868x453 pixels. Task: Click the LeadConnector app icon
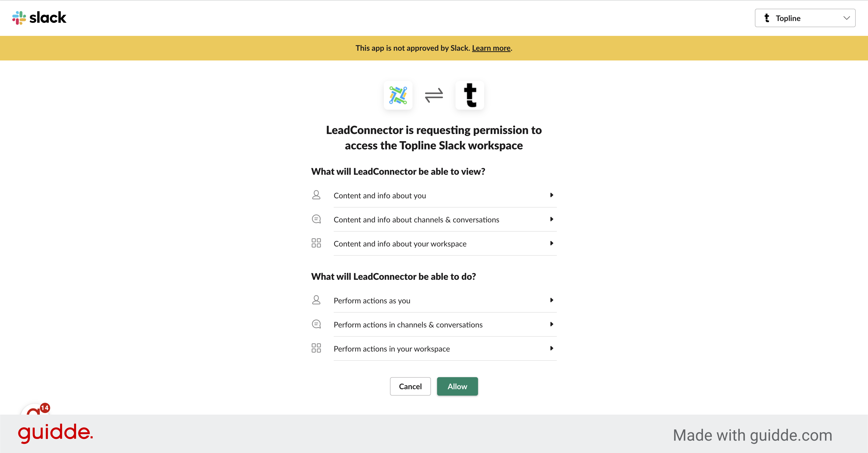tap(398, 95)
